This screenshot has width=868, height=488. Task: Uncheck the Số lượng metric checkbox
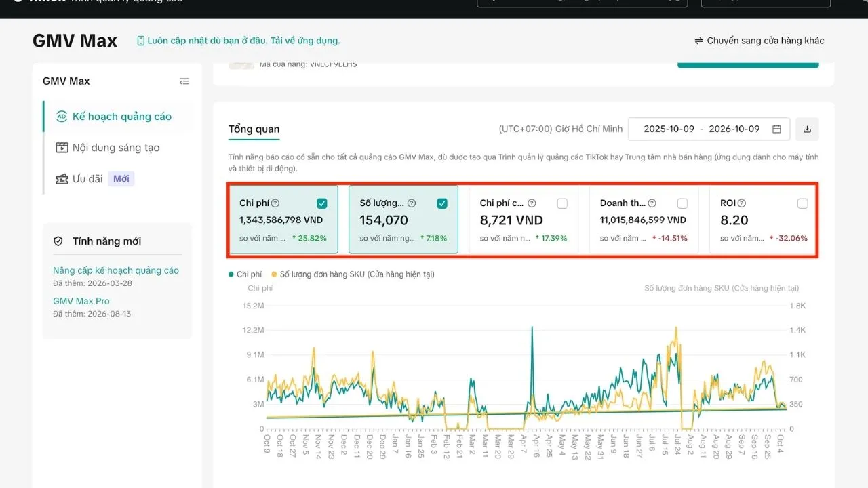(x=442, y=203)
